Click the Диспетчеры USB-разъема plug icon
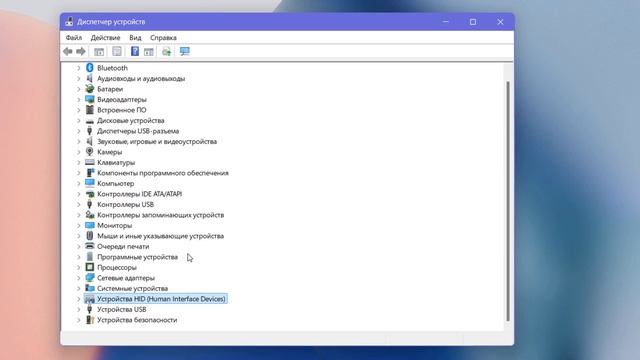The width and height of the screenshot is (640, 360). coord(90,131)
